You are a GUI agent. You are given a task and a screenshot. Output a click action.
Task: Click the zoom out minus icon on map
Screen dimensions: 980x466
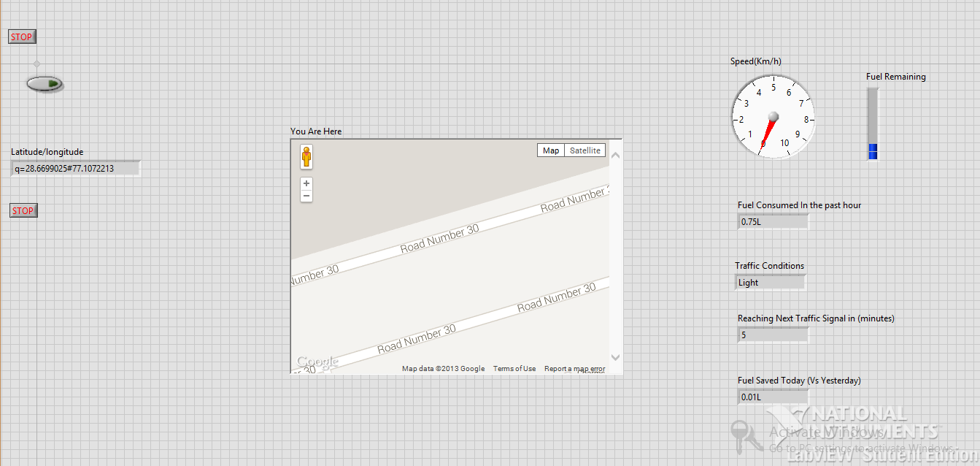[306, 195]
